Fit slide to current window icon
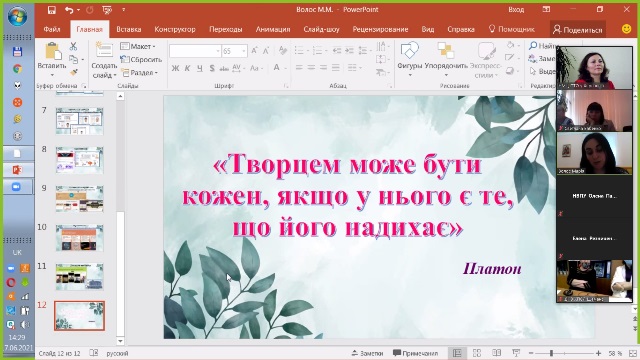The image size is (640, 360). pos(633,353)
